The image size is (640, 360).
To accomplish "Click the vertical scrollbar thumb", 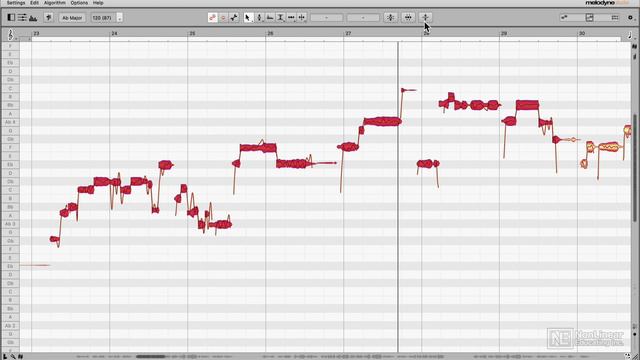I will [x=635, y=167].
